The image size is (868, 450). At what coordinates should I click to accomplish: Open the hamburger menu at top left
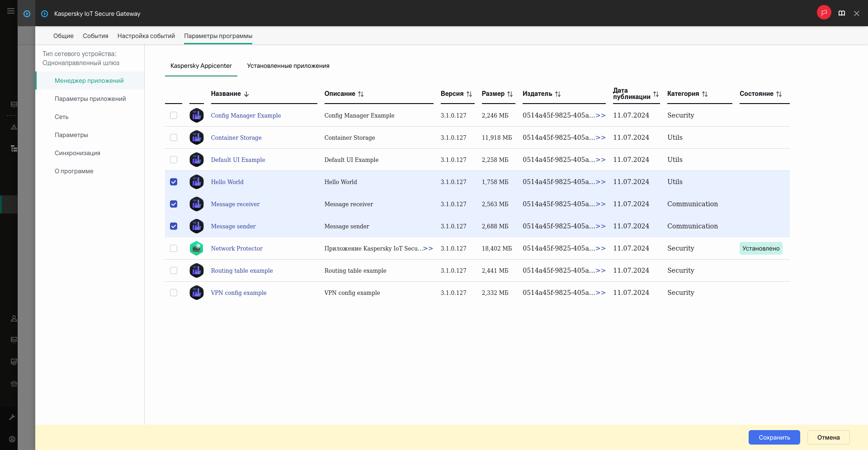click(x=10, y=11)
